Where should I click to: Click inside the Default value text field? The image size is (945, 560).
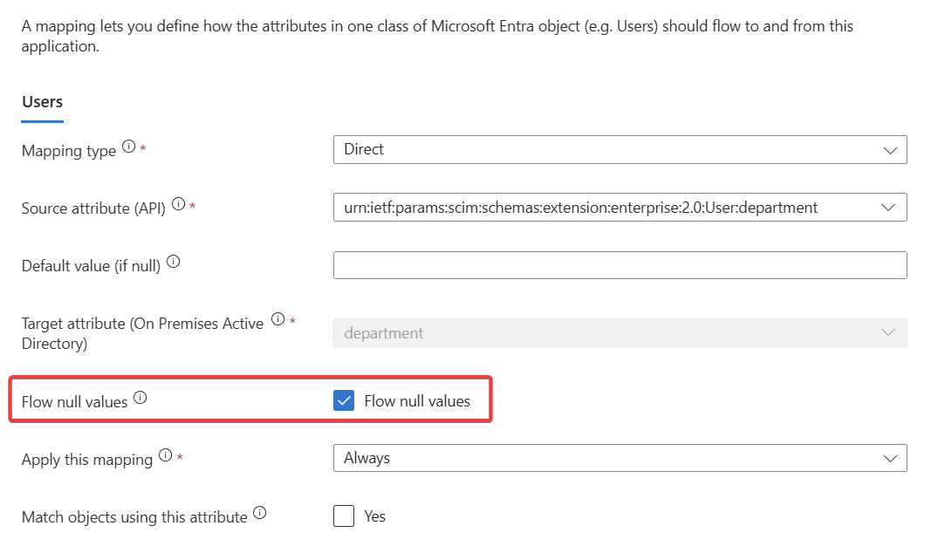(x=620, y=265)
